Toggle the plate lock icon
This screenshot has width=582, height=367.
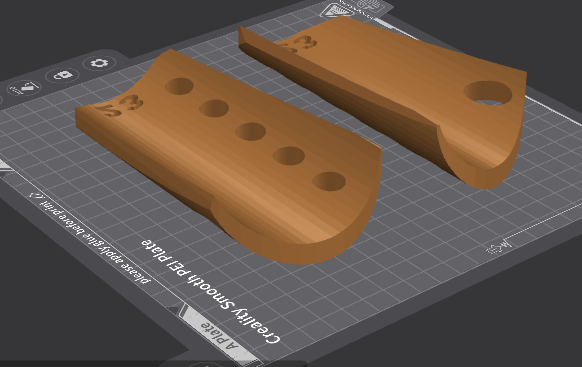coord(62,75)
